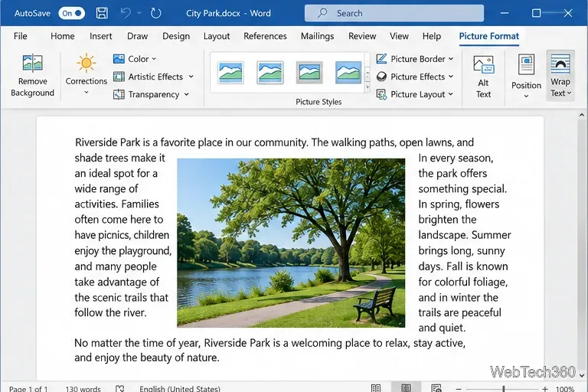Go to the Layout tab
This screenshot has width=588, height=392.
tap(217, 36)
